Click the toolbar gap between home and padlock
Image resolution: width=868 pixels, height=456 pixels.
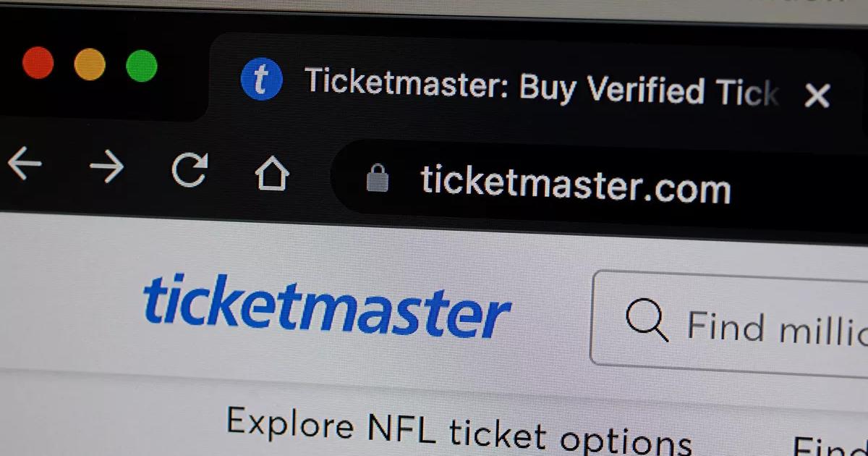pyautogui.click(x=311, y=176)
